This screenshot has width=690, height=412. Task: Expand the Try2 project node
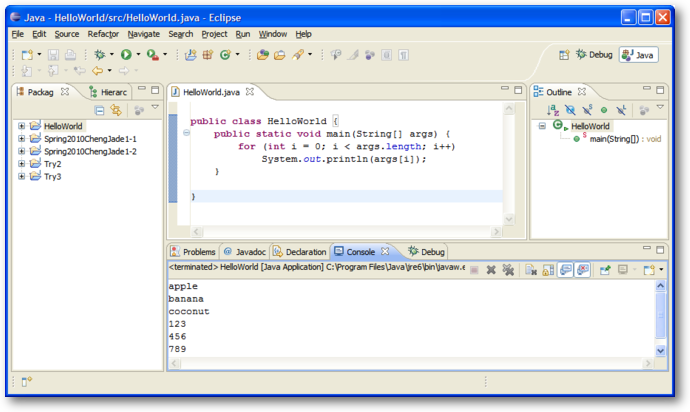click(21, 164)
